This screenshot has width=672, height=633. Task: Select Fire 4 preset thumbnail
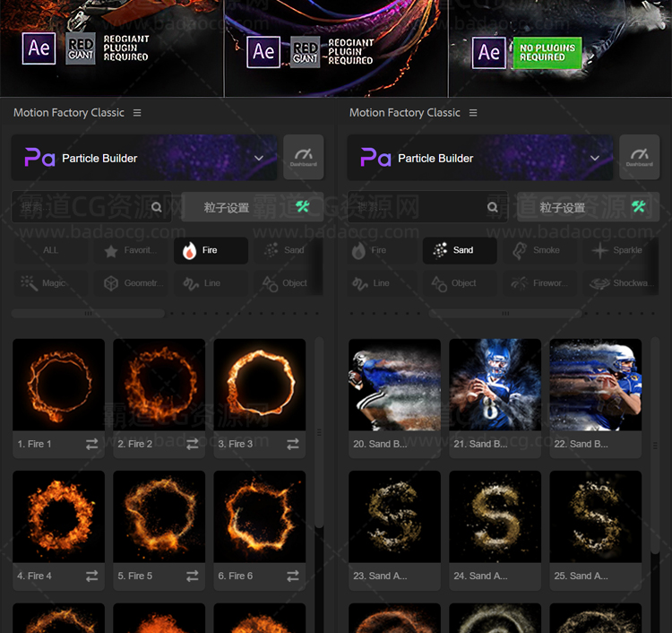tap(59, 516)
